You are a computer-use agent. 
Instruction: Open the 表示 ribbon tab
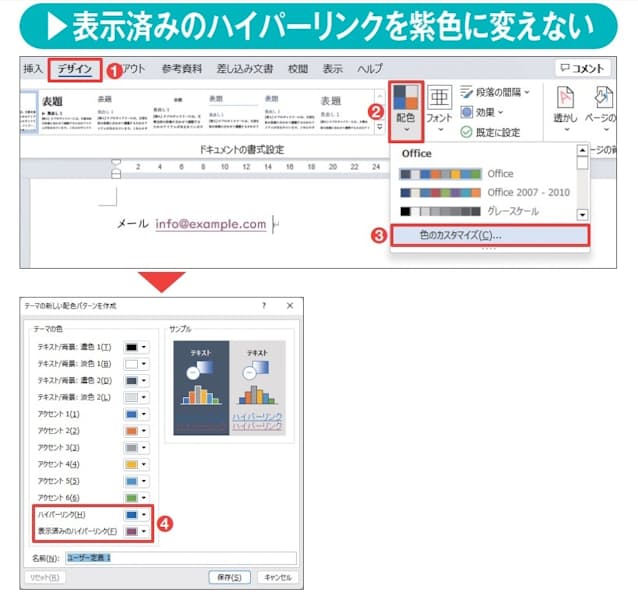coord(332,69)
